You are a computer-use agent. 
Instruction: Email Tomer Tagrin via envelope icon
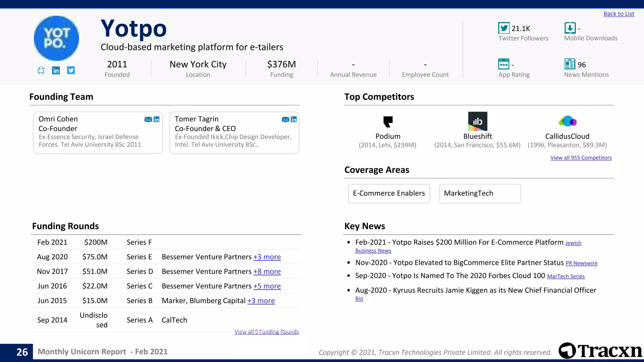click(286, 119)
